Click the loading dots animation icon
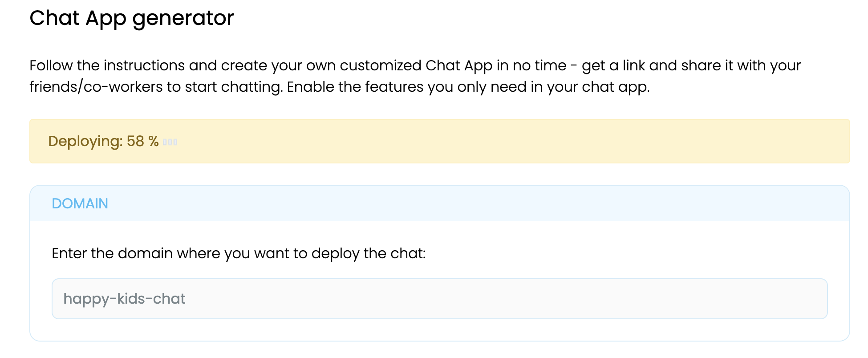 [x=170, y=142]
